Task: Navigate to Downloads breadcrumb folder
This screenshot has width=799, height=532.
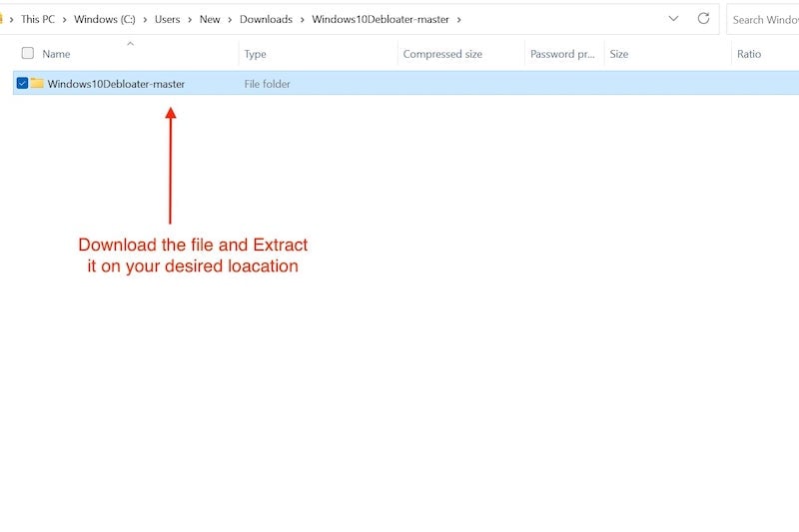Action: (266, 19)
